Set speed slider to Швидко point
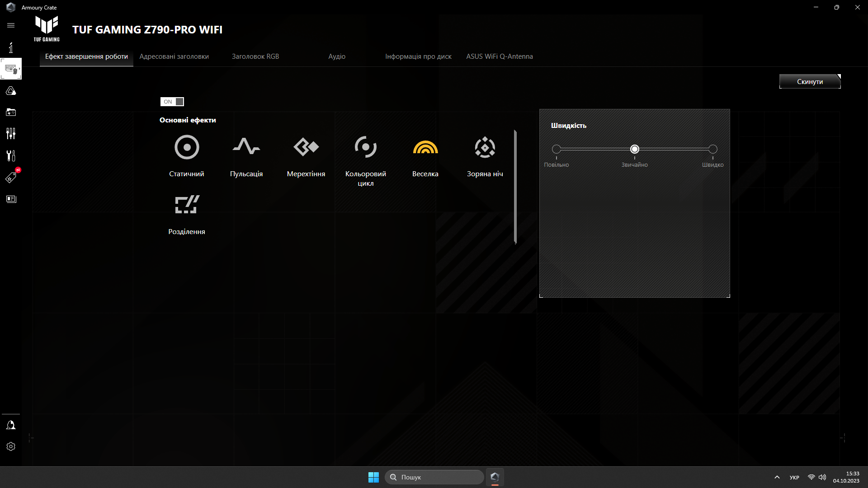 point(713,149)
